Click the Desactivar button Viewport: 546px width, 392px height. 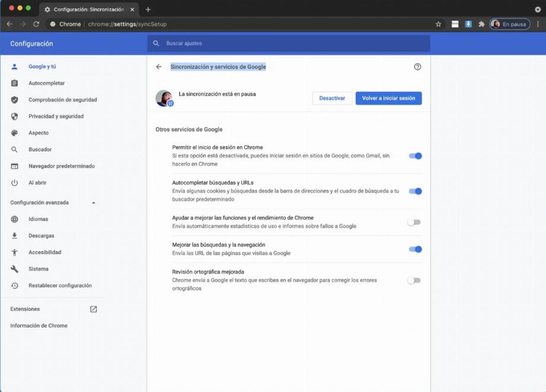point(332,98)
